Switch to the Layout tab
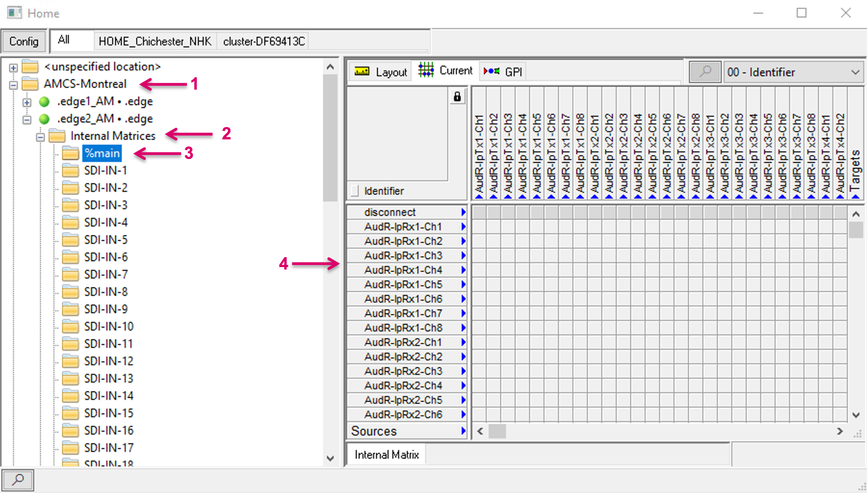 (x=381, y=72)
